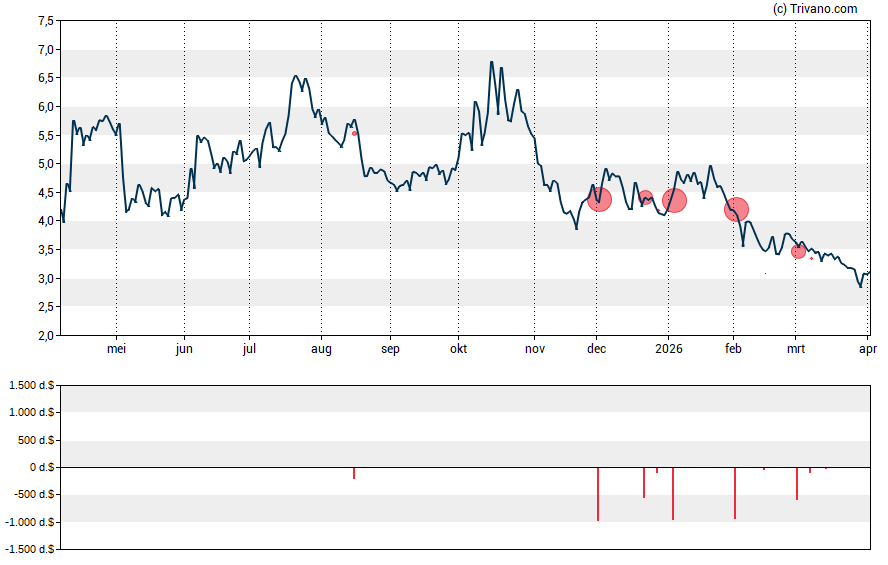Click the October price peak on the line
This screenshot has width=888, height=565.
coord(492,62)
